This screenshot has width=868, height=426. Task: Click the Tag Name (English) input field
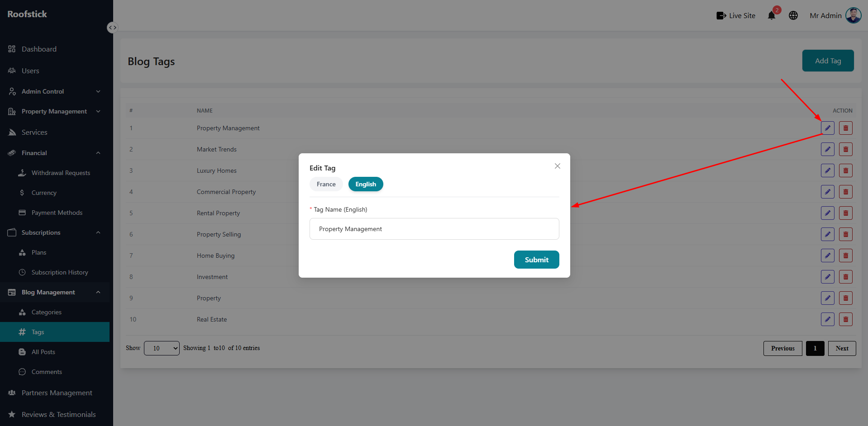[434, 229]
